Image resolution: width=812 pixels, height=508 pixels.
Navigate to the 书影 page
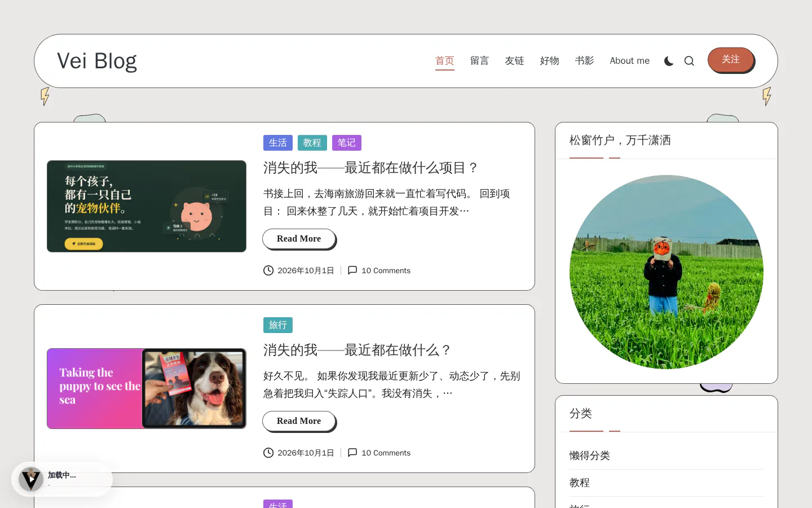tap(585, 61)
